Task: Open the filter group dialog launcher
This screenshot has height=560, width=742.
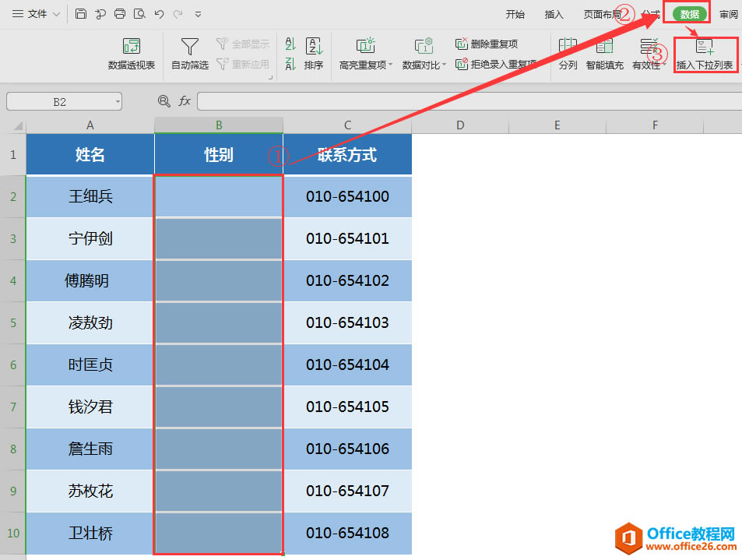Action: click(x=271, y=77)
